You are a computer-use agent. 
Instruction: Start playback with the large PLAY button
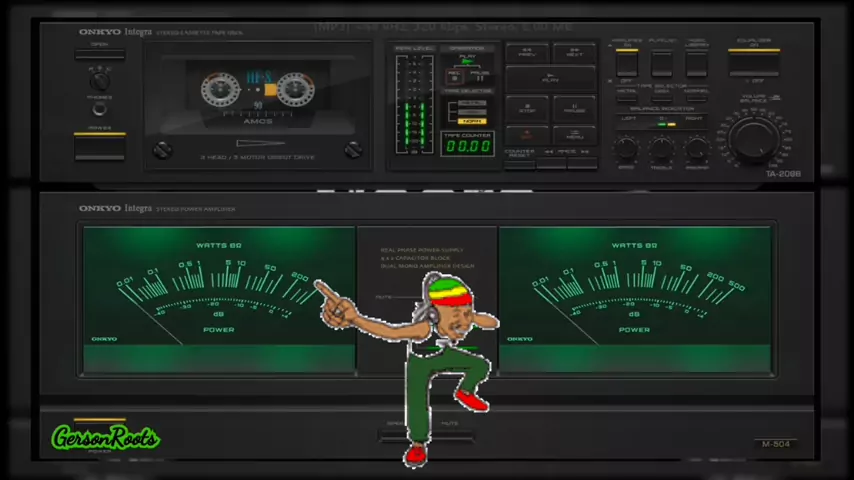click(x=550, y=78)
